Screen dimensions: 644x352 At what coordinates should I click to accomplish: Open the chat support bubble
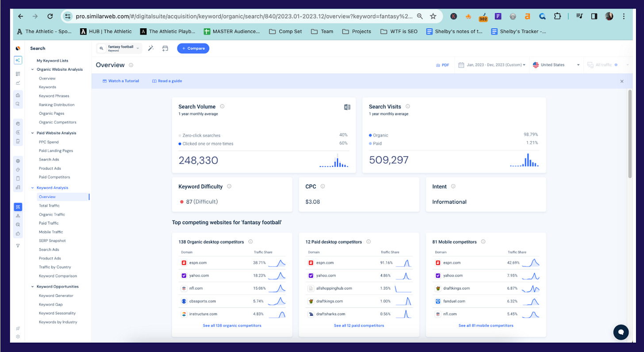coord(621,332)
